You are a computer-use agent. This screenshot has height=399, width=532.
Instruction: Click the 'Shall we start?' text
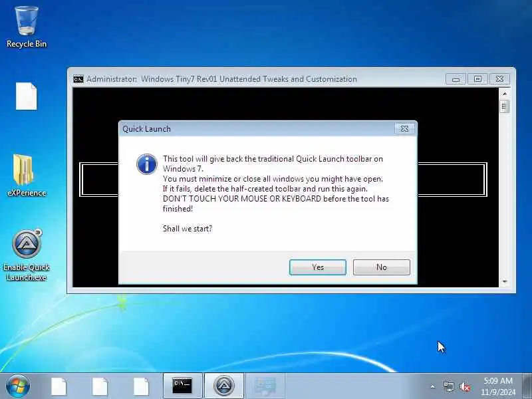pos(188,229)
